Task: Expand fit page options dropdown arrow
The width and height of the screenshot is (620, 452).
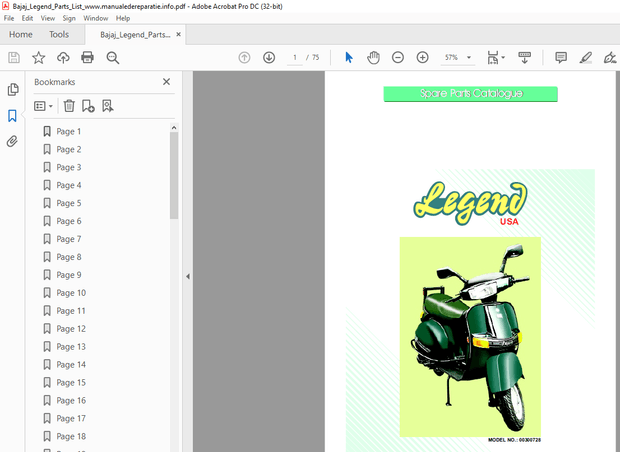Action: point(503,58)
